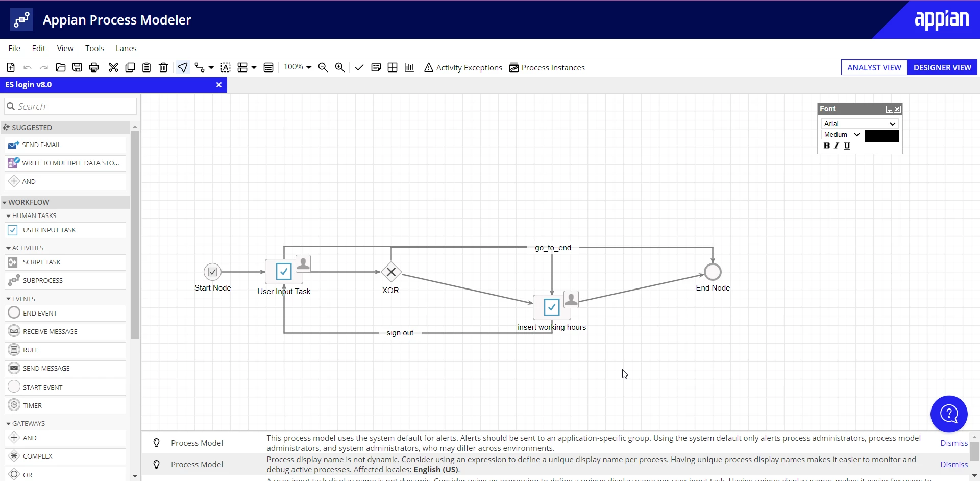The height and width of the screenshot is (481, 980).
Task: Switch to Analyst View
Action: 874,67
